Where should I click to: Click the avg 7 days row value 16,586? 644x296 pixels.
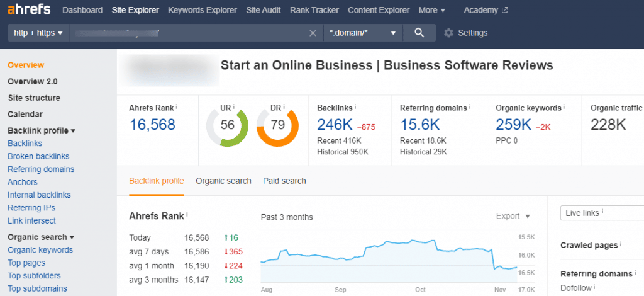coord(197,252)
